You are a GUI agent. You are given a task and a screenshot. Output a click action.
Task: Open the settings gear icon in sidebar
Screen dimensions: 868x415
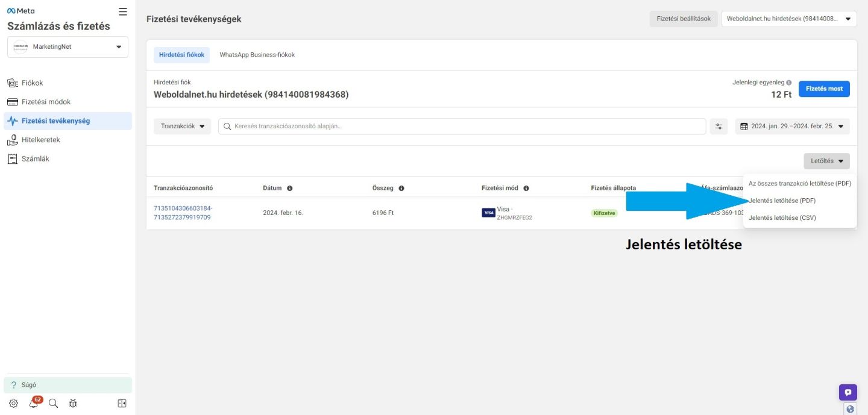click(14, 404)
